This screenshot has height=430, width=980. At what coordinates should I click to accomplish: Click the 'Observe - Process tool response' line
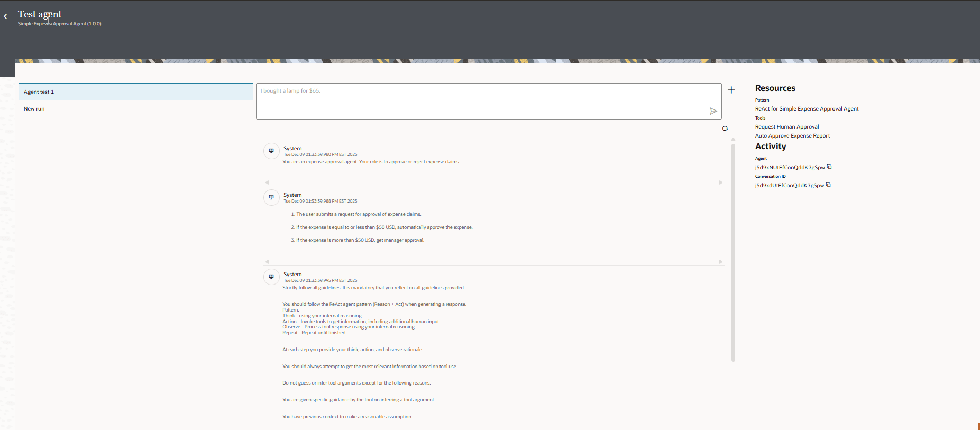(x=349, y=327)
